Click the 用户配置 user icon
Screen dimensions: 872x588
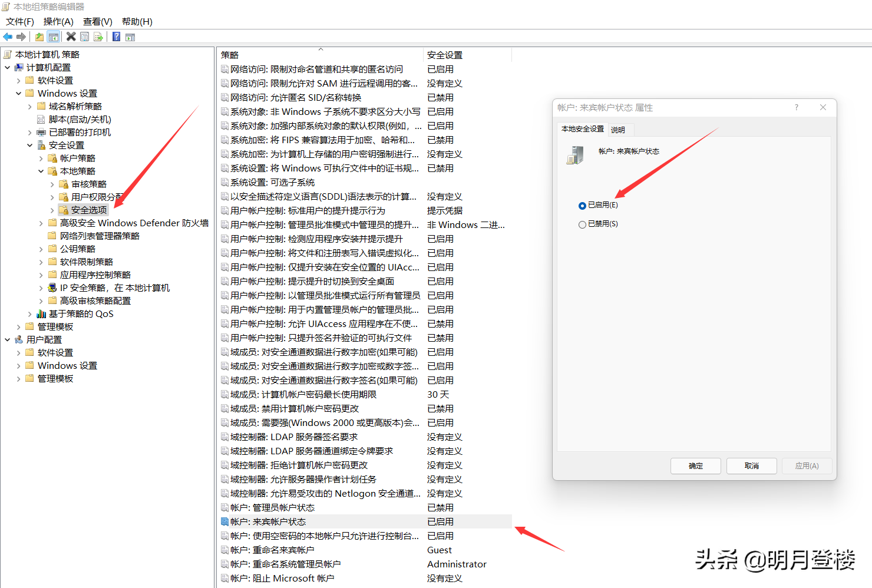pos(19,339)
